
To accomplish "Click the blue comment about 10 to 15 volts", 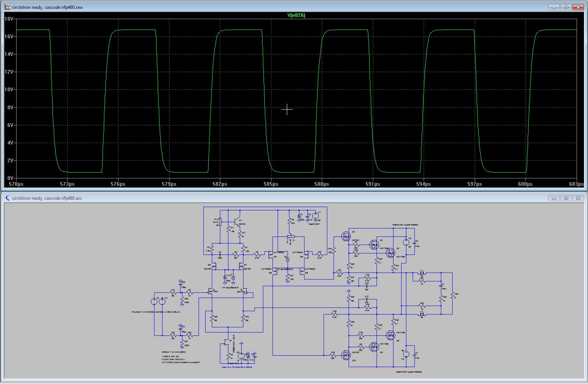I will coord(237,367).
